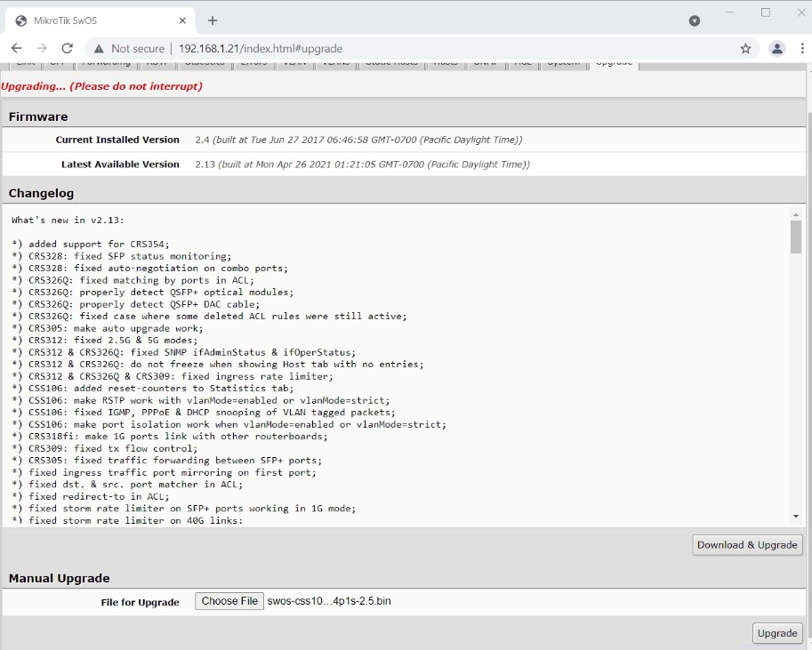Click 'CRS328: fixed SFP status monitoring' line

point(122,256)
